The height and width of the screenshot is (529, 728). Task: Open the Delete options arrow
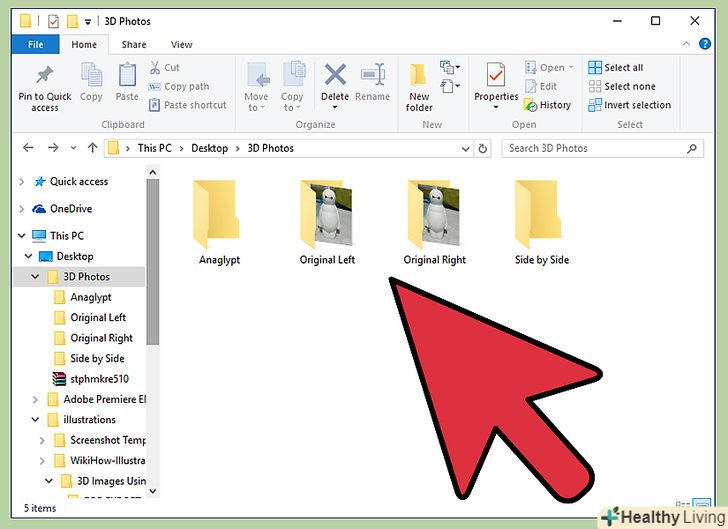point(335,108)
